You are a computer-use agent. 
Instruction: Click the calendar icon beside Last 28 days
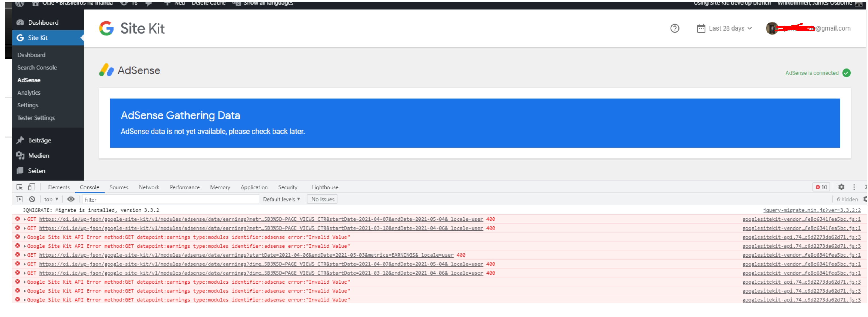point(701,28)
